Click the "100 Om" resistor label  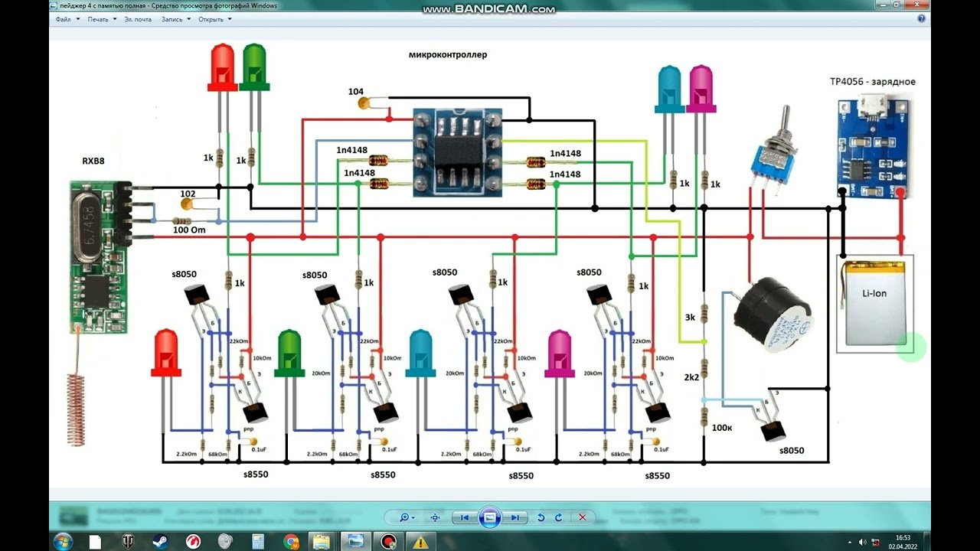coord(189,230)
